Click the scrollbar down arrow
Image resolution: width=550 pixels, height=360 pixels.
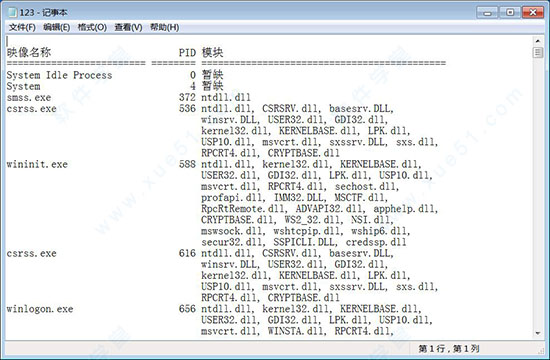538,333
